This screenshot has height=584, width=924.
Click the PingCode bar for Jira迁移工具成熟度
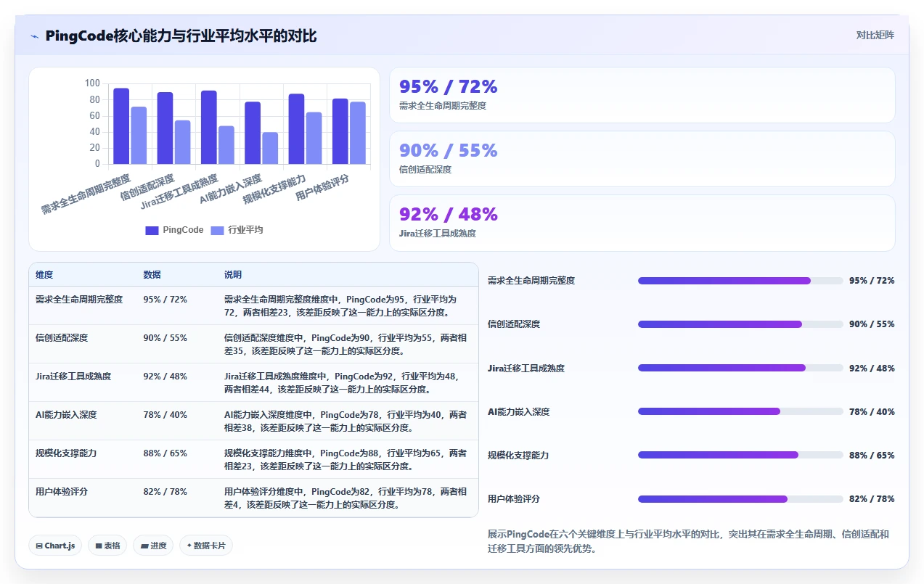209,127
